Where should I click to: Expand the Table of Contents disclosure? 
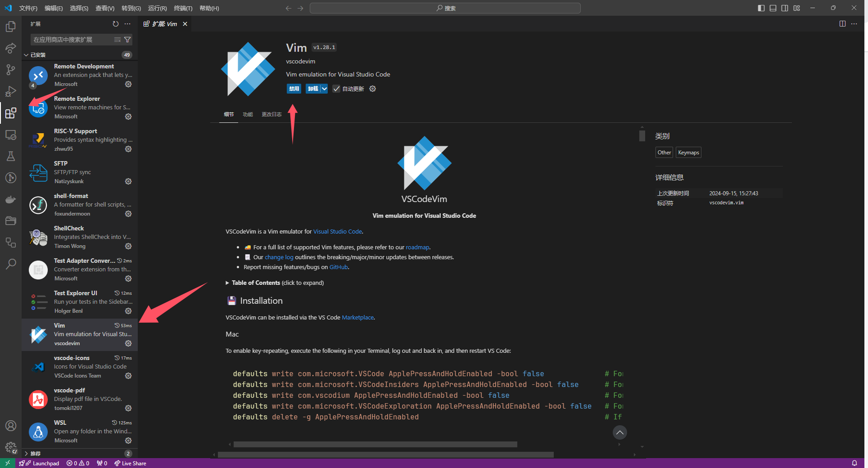(228, 283)
